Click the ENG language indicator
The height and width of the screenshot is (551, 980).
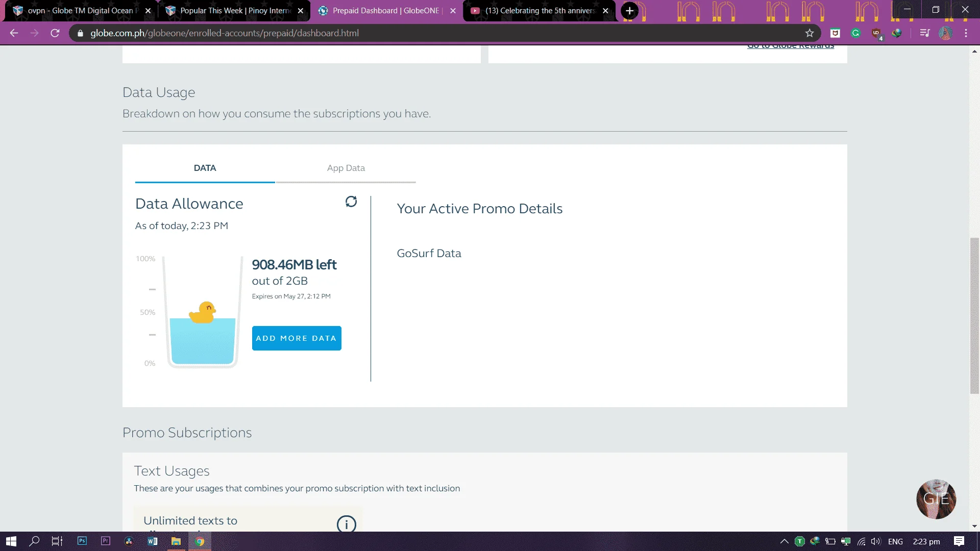tap(895, 541)
